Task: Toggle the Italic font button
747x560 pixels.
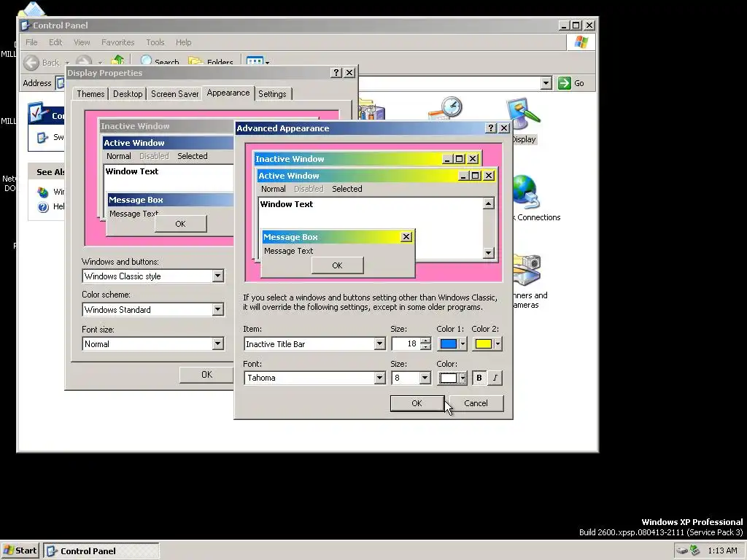Action: click(x=495, y=378)
